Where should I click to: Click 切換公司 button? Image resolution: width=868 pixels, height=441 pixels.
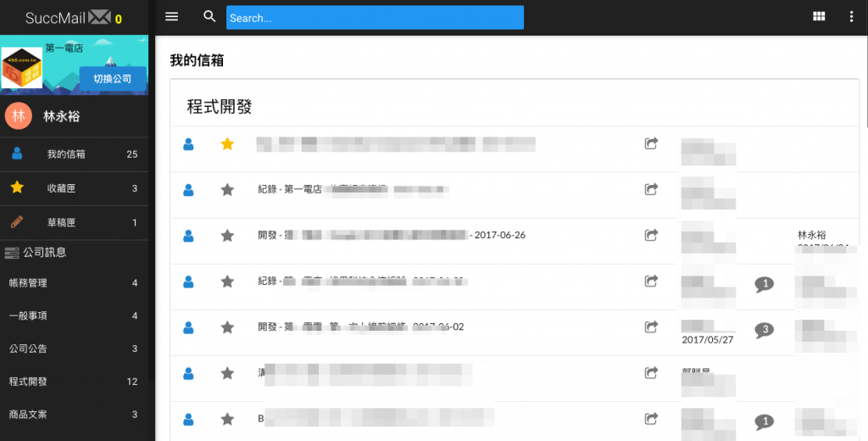(113, 78)
